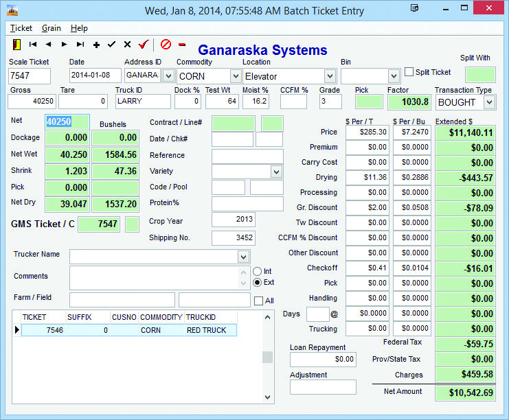Click the Date field 2014-01-08
Viewport: 509px width, 420px height.
[x=95, y=75]
